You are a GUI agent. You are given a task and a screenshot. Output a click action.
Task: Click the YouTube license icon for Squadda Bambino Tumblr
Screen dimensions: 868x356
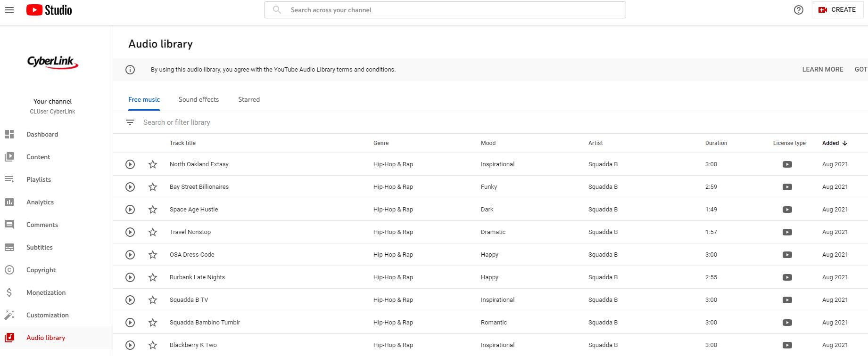[787, 323]
